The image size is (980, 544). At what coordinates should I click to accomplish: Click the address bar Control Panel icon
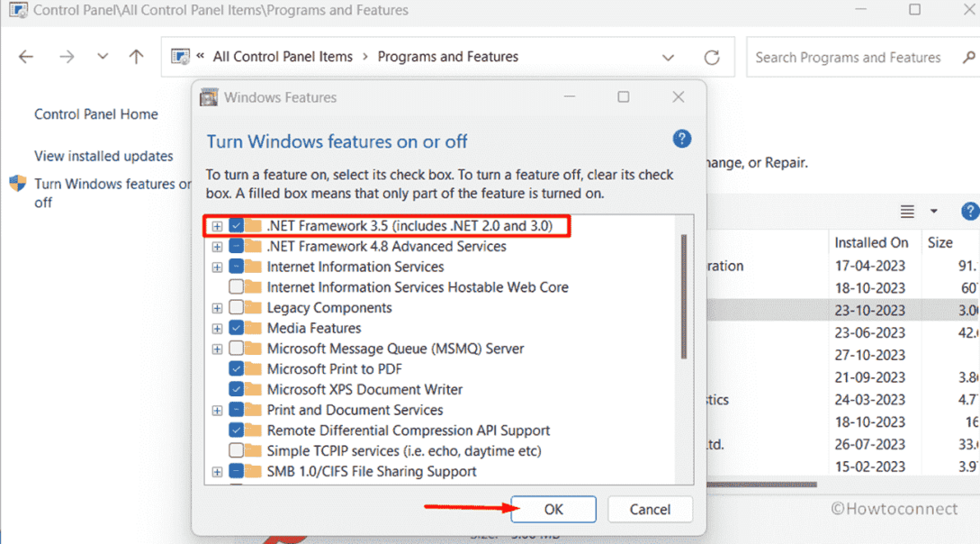[x=180, y=56]
